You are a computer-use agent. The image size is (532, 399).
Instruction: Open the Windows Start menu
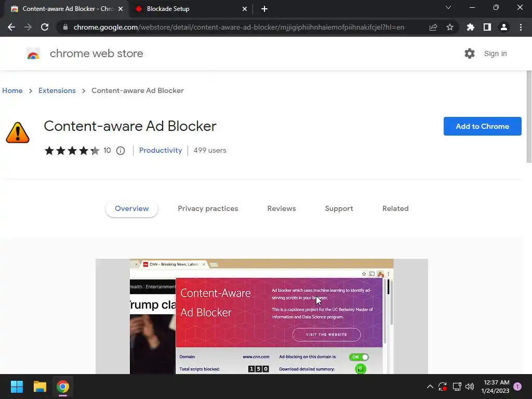pos(17,387)
